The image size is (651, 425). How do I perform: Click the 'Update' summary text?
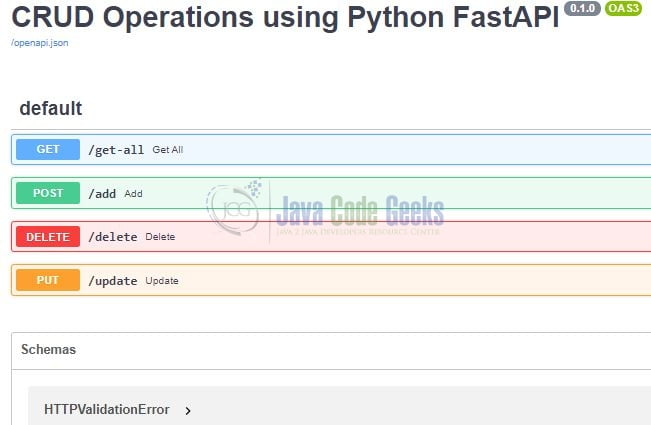click(162, 281)
